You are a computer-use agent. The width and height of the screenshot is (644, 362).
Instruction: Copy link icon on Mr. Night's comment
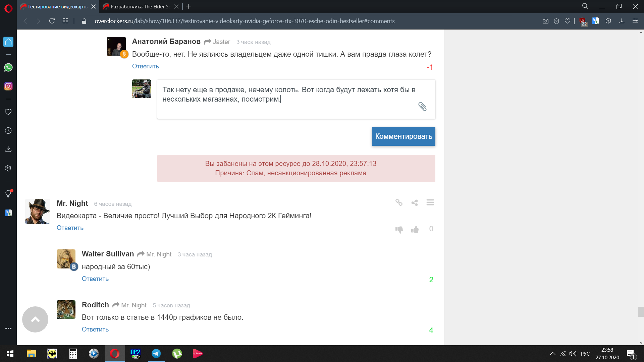pos(399,202)
